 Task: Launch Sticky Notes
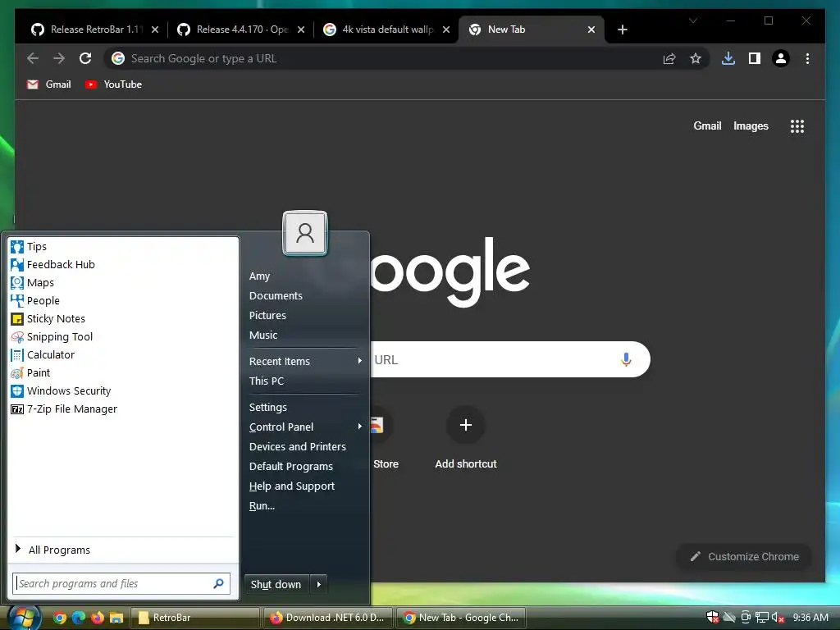(x=48, y=319)
